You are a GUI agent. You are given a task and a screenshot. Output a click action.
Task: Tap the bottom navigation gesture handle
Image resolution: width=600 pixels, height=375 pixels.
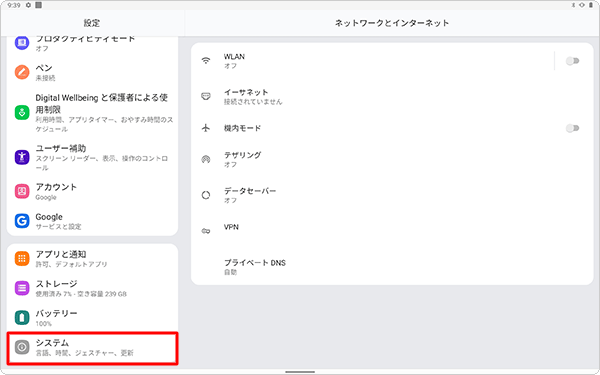300,372
